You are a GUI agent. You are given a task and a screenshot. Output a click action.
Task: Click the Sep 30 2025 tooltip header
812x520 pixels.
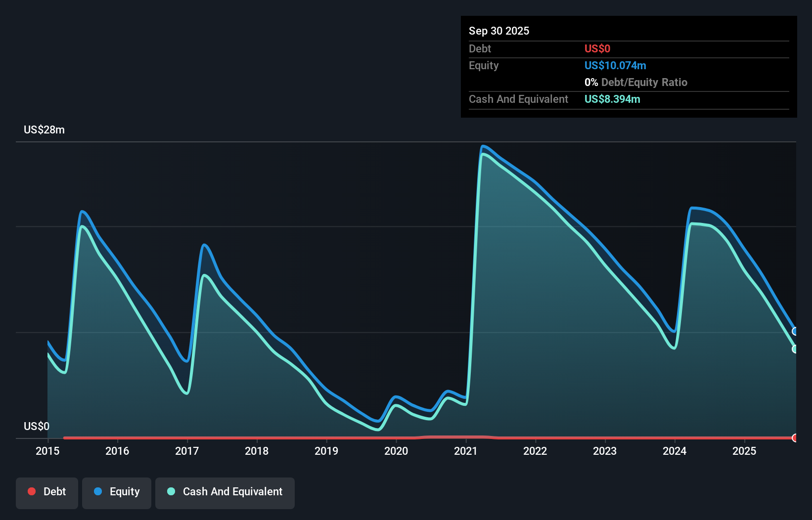(499, 31)
